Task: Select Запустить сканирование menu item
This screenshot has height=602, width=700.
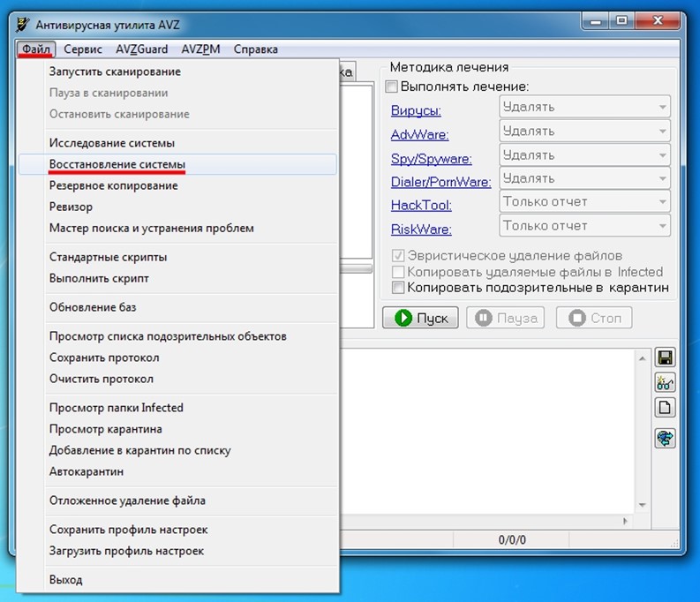Action: [x=177, y=71]
